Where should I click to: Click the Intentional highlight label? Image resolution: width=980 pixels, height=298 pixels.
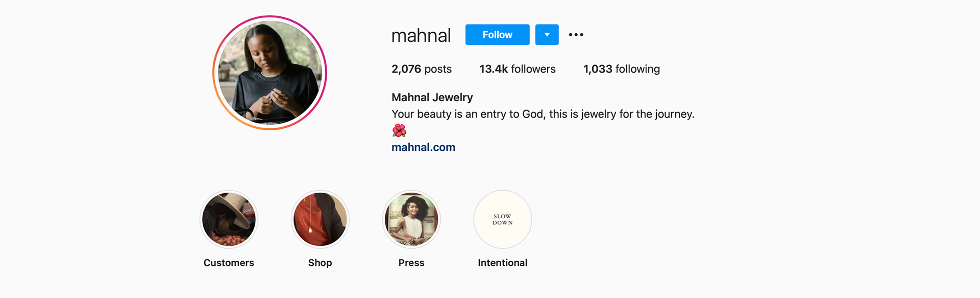(503, 263)
